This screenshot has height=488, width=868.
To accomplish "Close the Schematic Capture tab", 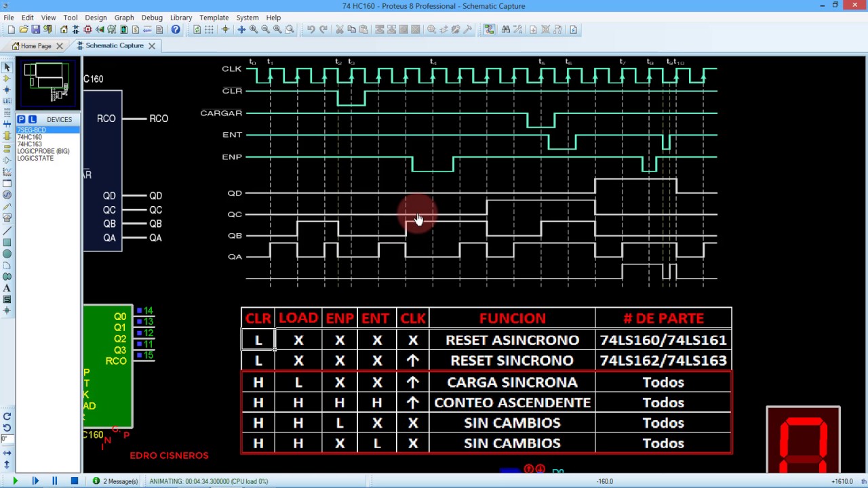I will click(x=152, y=46).
